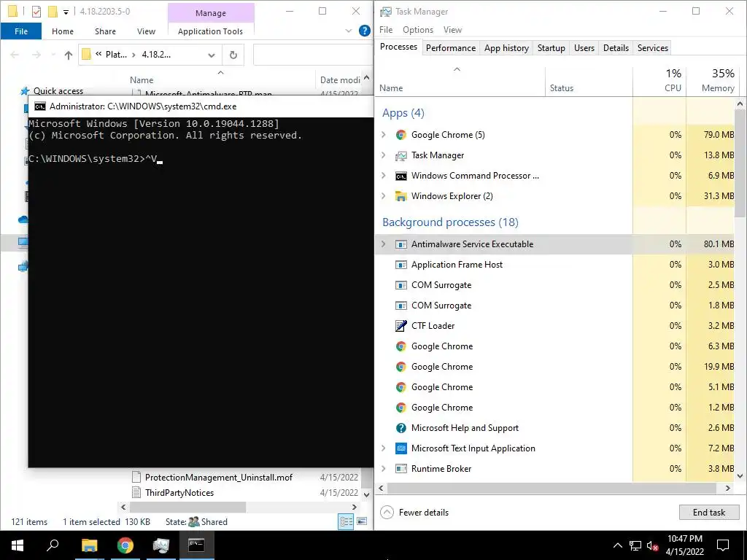Open Windows Start menu

click(18, 545)
